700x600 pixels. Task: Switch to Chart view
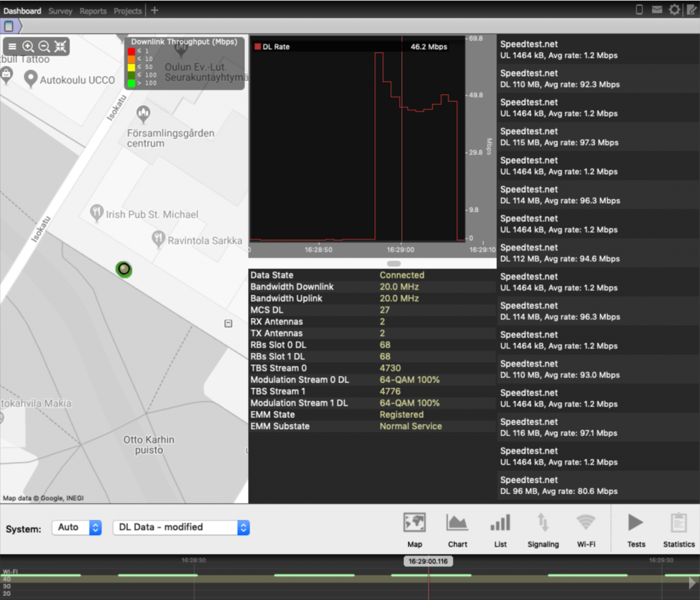pos(457,530)
